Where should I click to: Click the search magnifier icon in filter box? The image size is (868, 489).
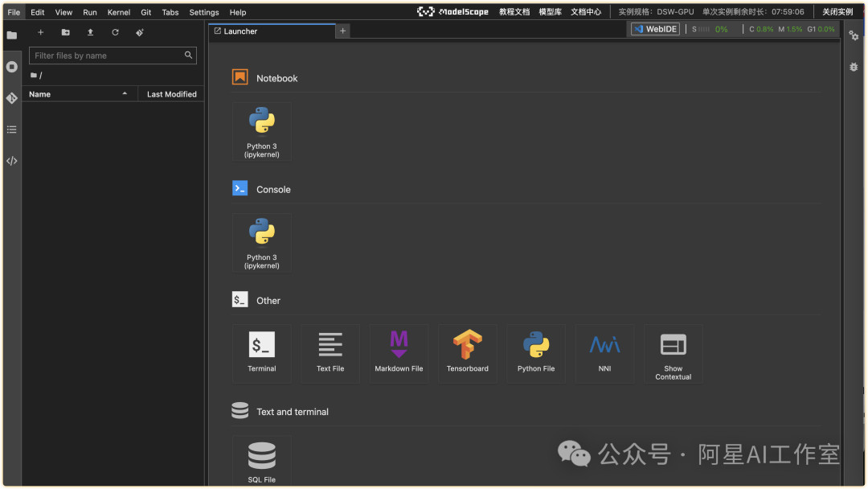[x=188, y=55]
